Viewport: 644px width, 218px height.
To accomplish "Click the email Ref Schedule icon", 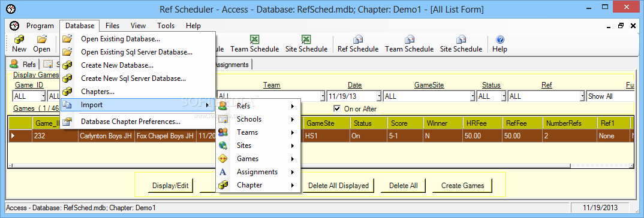I will coord(358,40).
